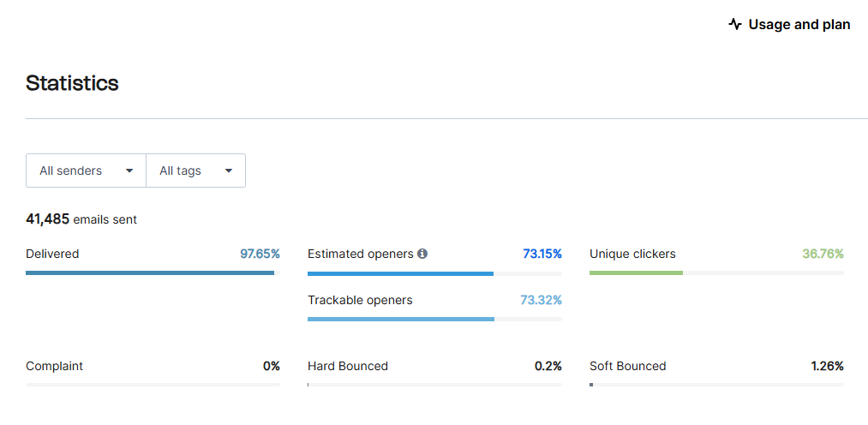Click the All tags dropdown arrow
868x425 pixels.
point(229,171)
